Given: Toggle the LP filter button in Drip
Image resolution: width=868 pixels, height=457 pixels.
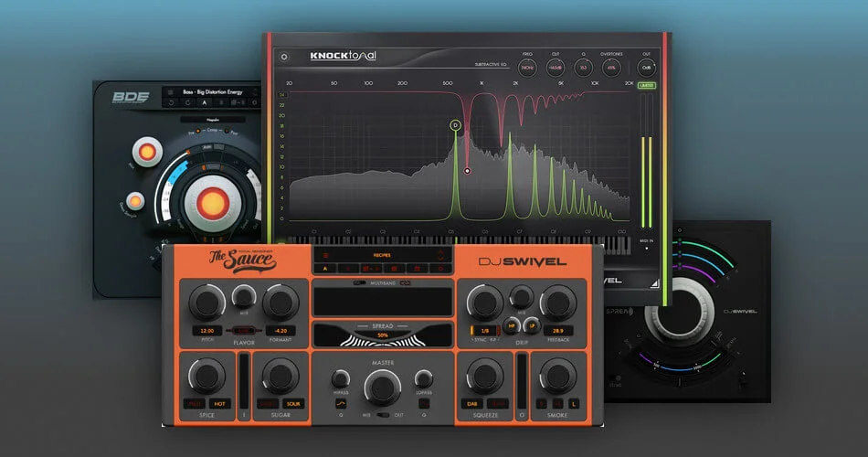Looking at the screenshot, I should point(532,325).
